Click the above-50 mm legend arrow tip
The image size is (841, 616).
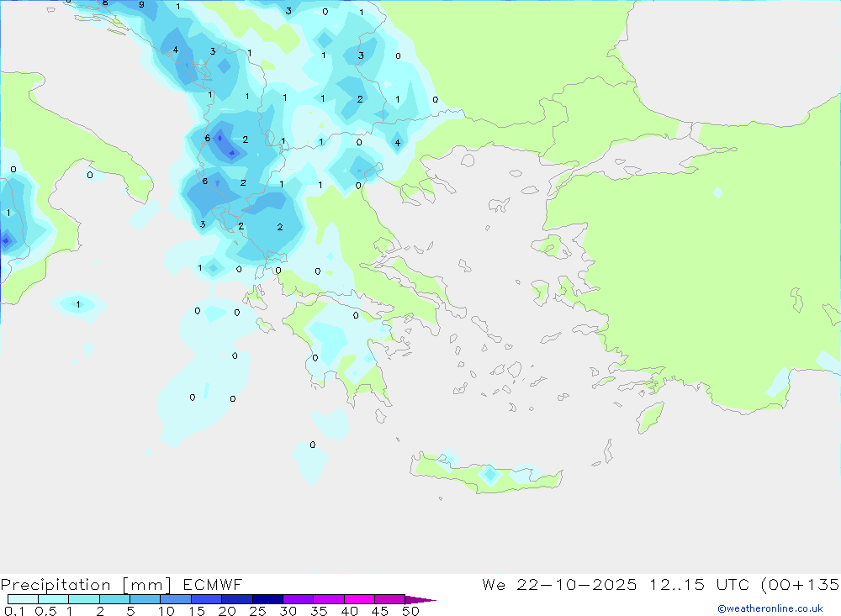[420, 599]
